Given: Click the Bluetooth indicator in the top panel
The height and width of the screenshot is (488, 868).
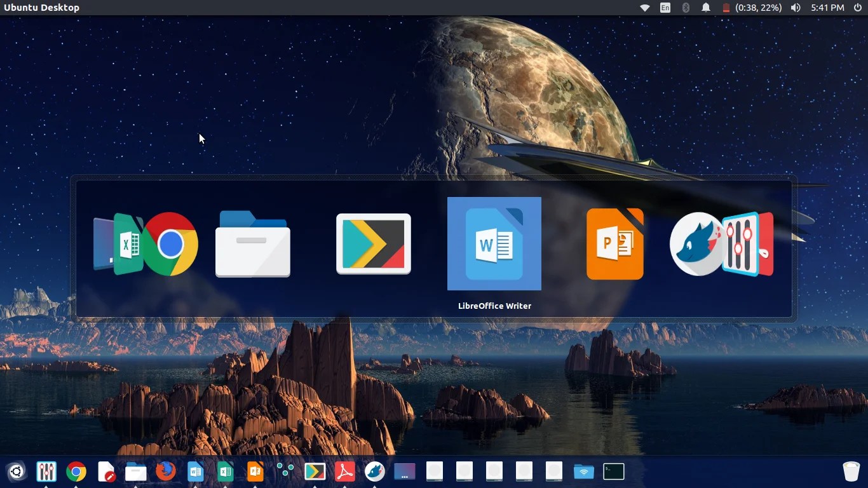Looking at the screenshot, I should 686,8.
